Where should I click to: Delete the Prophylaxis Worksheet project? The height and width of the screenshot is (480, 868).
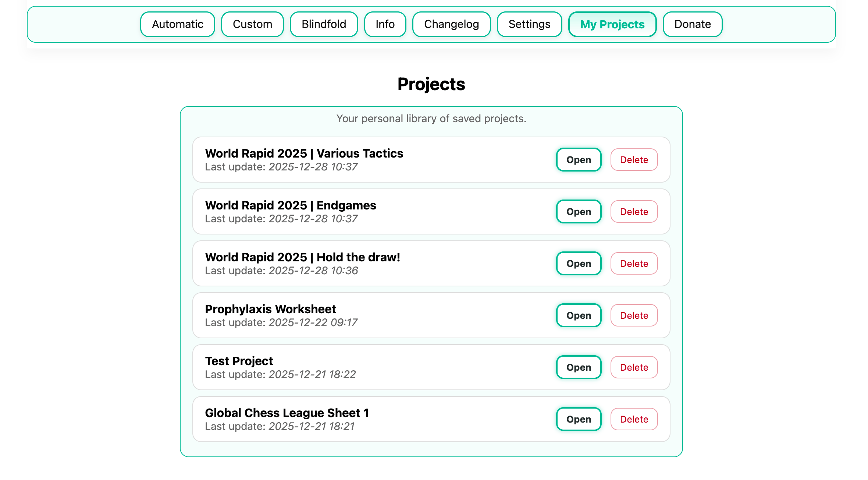[634, 315]
